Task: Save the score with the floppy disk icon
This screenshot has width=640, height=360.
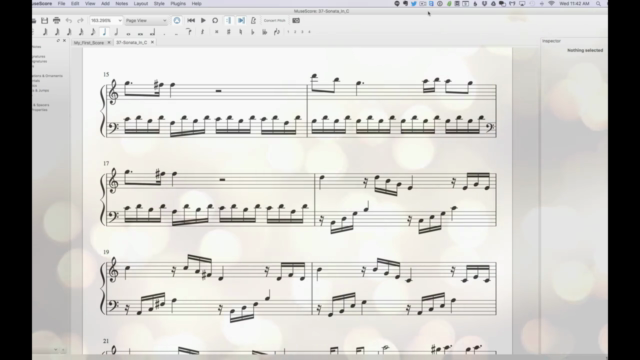Action: tap(44, 20)
